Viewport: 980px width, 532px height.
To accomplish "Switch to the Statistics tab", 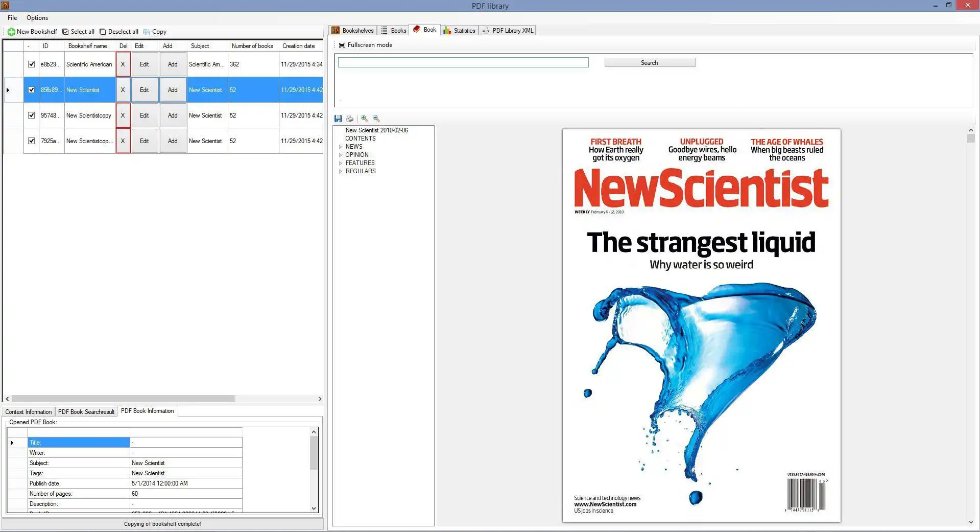I will tap(459, 31).
